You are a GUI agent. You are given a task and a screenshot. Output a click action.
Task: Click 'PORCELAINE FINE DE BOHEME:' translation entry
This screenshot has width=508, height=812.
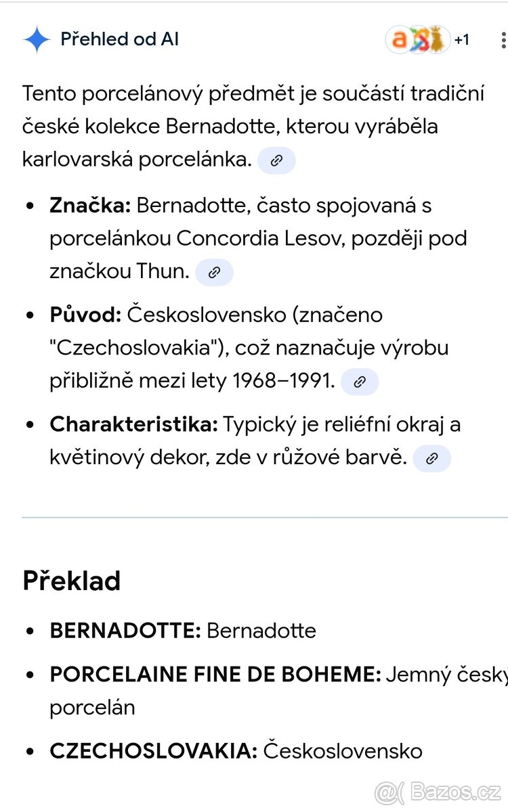pos(215,675)
